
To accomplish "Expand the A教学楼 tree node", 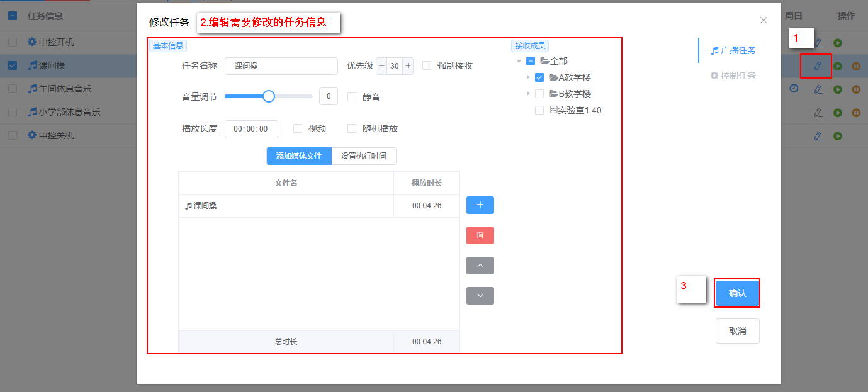I will 528,77.
